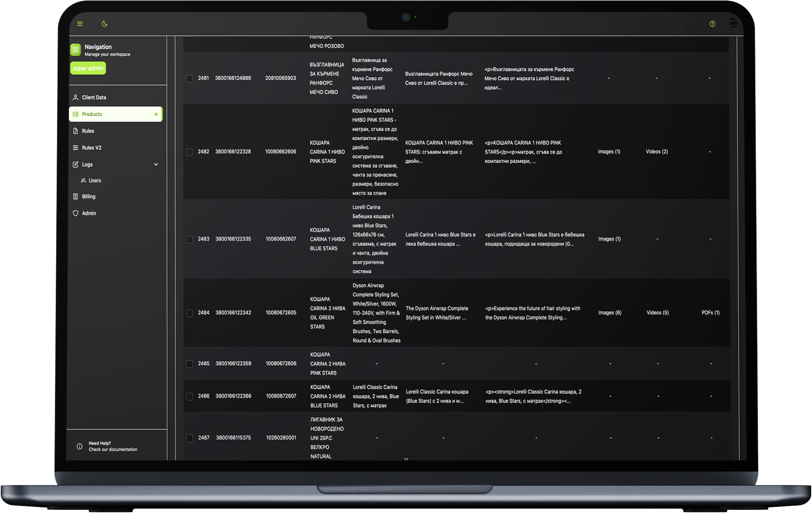Click the Admin shield icon
Viewport: 812px width, 513px height.
[75, 214]
